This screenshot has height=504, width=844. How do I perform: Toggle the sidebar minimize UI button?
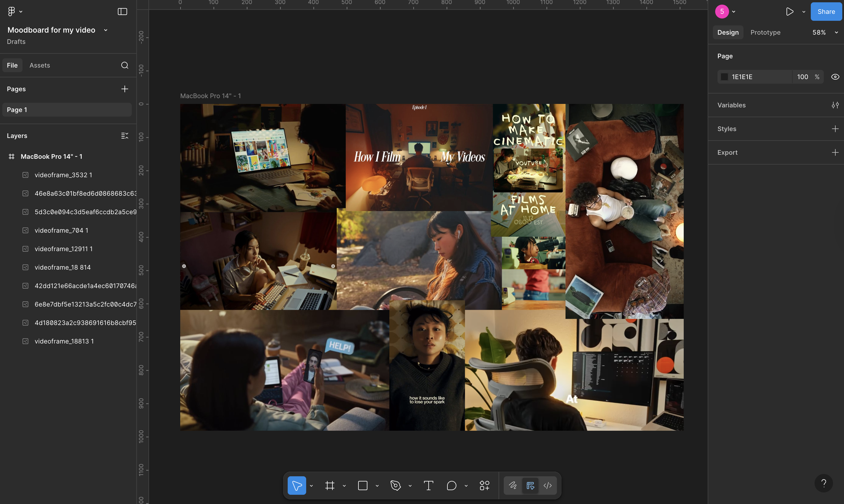tap(122, 12)
